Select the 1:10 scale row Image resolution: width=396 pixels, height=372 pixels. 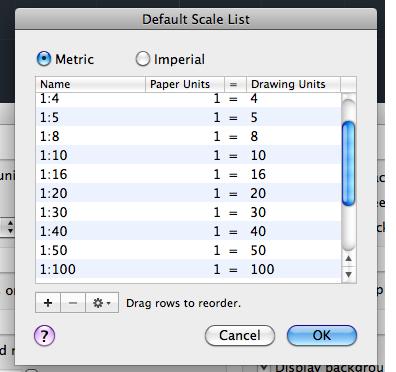point(188,155)
